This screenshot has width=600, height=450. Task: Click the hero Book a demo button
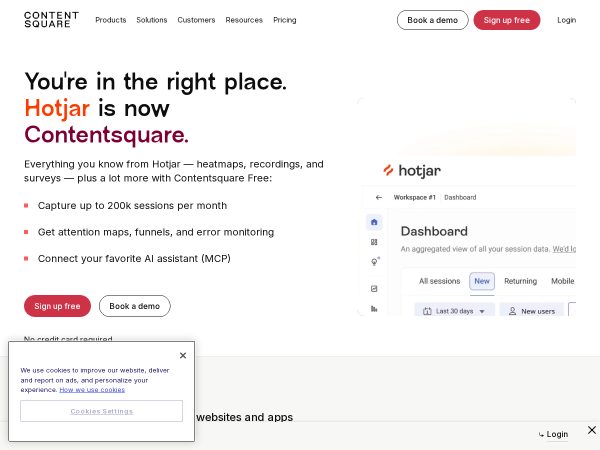pos(135,306)
